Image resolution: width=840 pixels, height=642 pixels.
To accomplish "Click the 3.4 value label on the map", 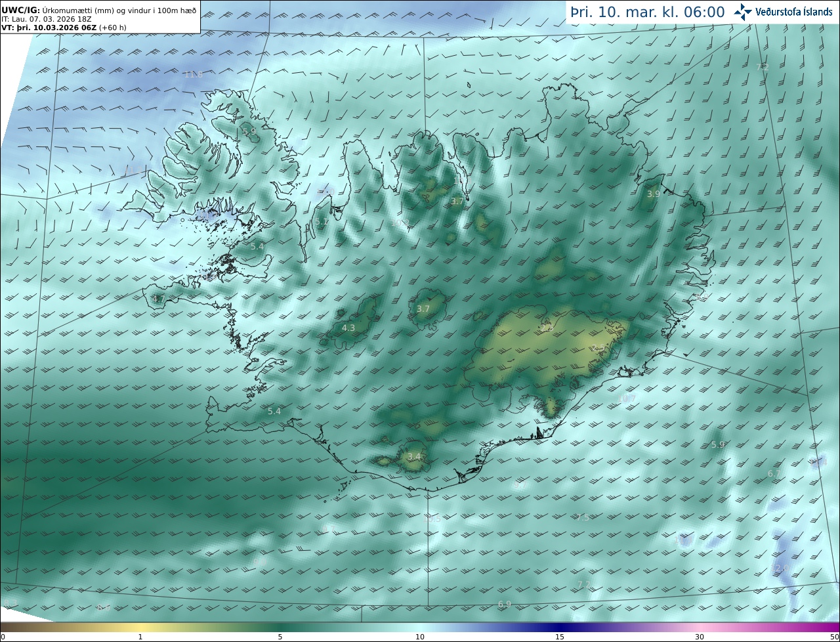I will click(413, 456).
